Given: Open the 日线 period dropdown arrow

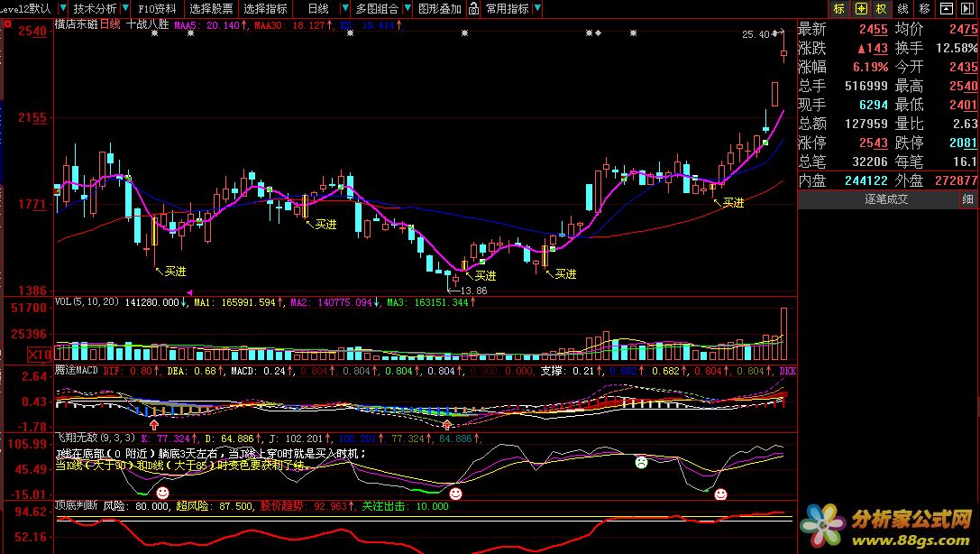Looking at the screenshot, I should point(344,9).
